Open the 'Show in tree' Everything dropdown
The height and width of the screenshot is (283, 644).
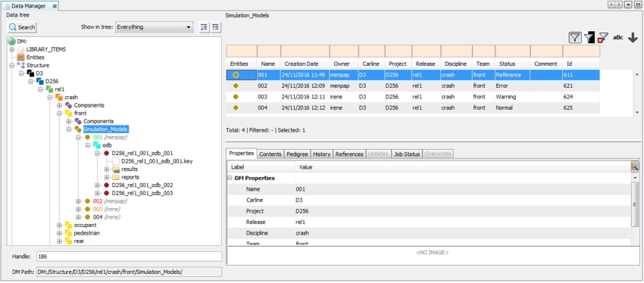[x=154, y=27]
